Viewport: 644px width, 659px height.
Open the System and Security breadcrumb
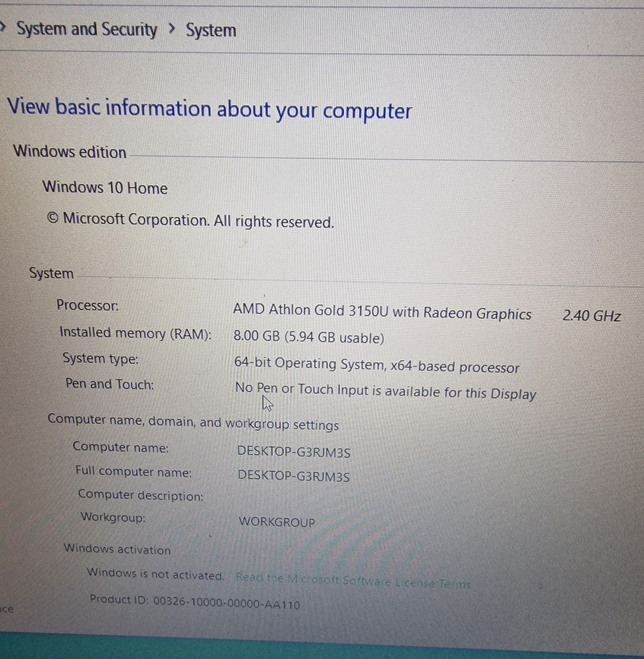(87, 29)
